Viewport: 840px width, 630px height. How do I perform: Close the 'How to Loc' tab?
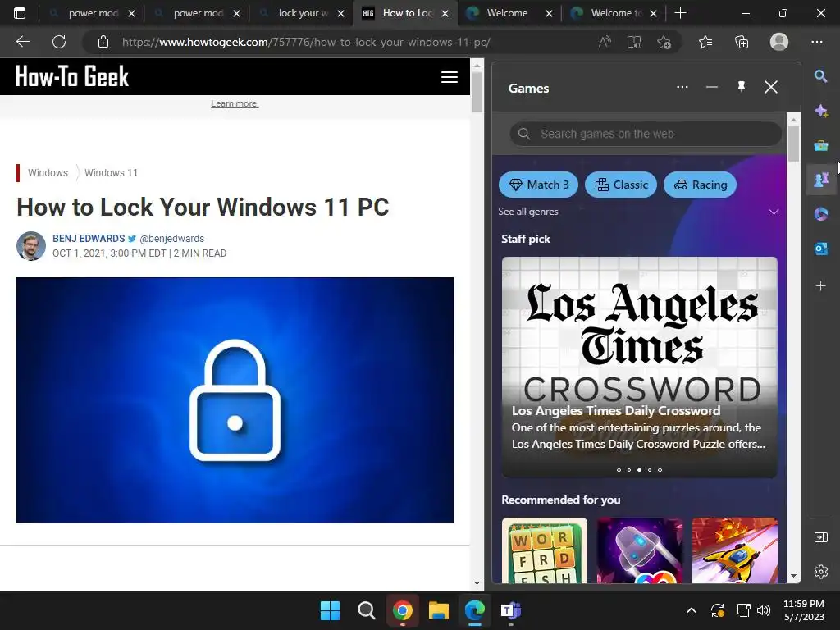point(445,13)
